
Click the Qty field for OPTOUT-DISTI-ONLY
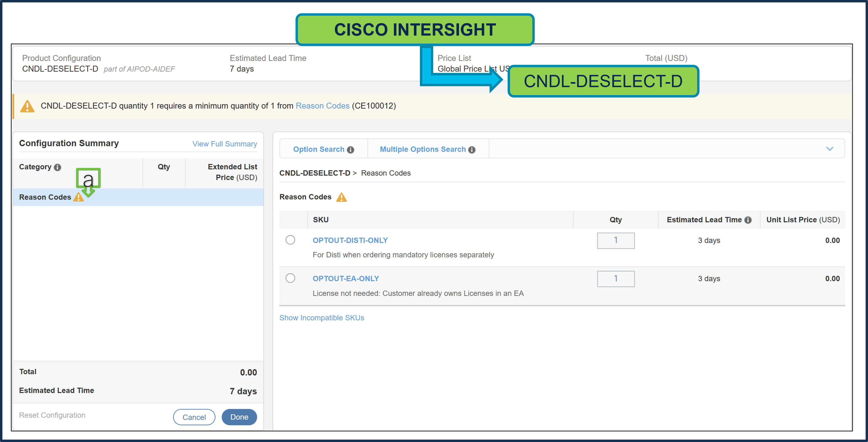pos(616,240)
